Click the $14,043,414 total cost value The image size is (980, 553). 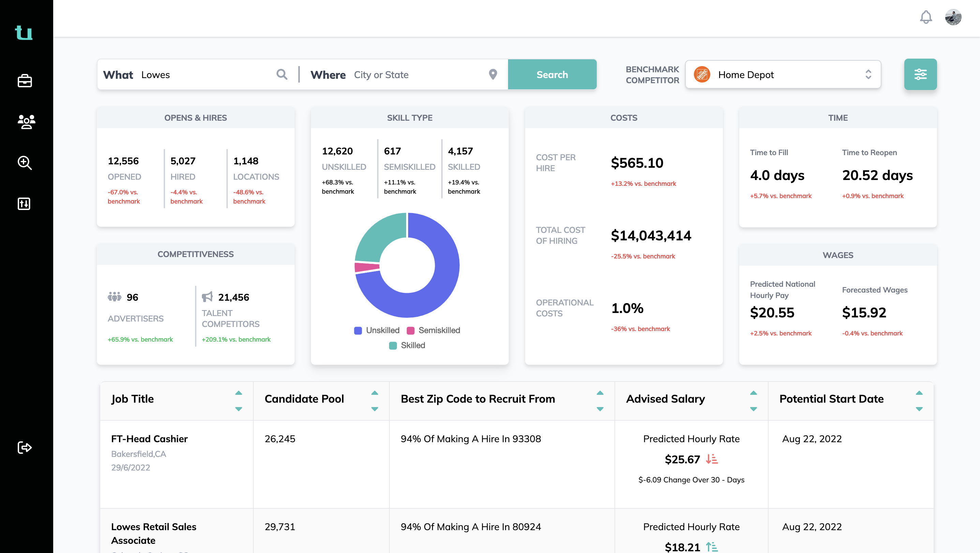(651, 236)
